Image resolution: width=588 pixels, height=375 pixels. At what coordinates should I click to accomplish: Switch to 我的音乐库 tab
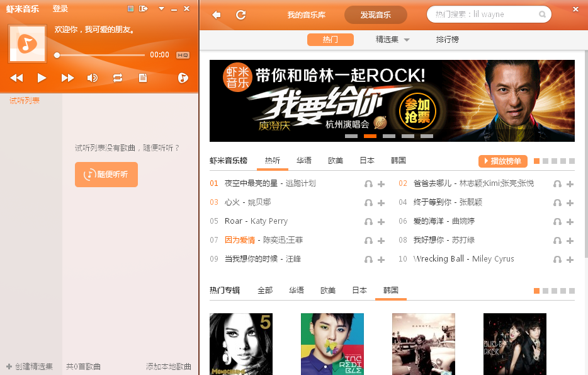pyautogui.click(x=307, y=14)
